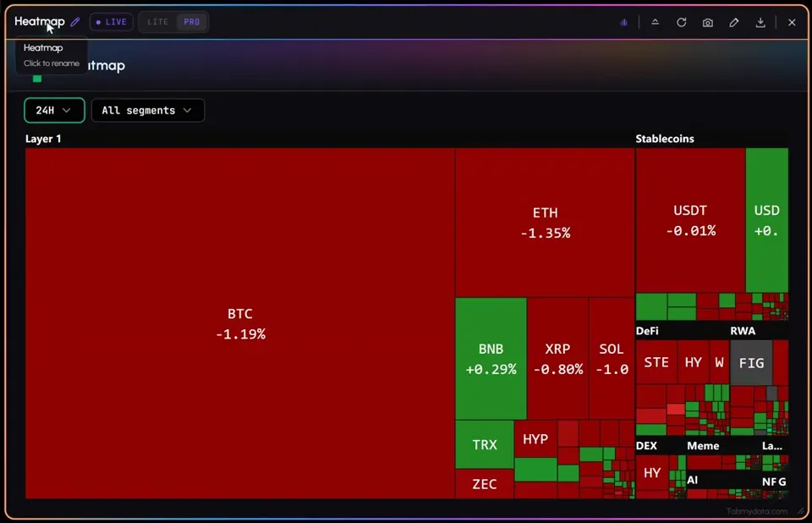Click the HY tile under DEX
This screenshot has width=812, height=523.
[x=652, y=473]
